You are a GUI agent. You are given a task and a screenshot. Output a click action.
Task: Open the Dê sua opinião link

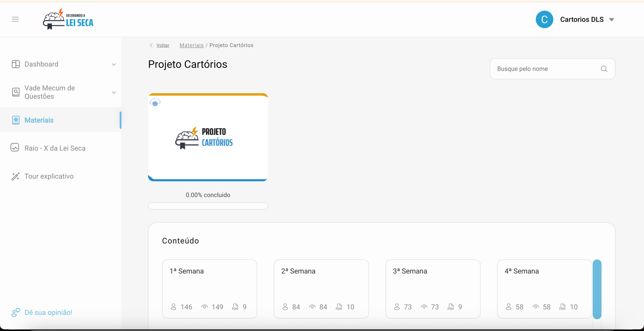(48, 312)
